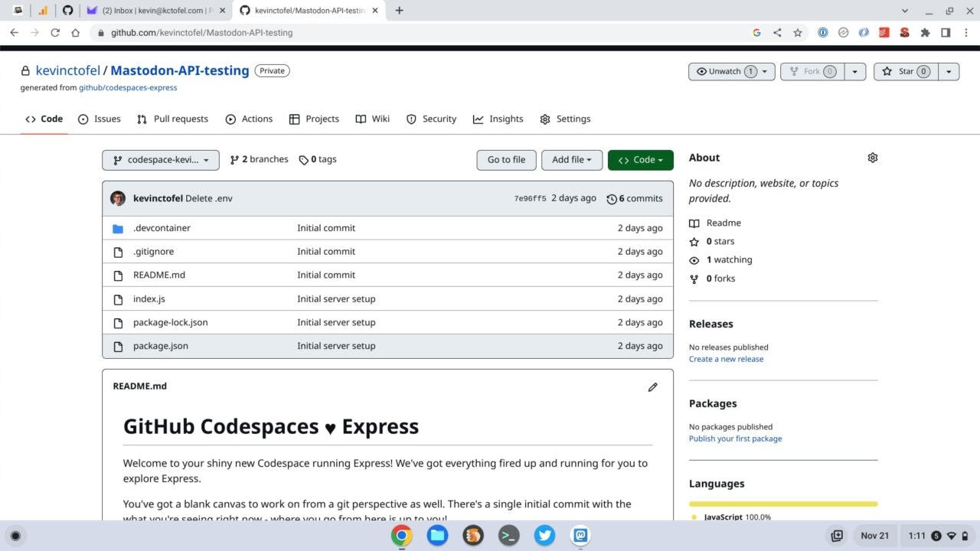Open the 1Password extension icon
Image resolution: width=980 pixels, height=551 pixels.
pyautogui.click(x=823, y=32)
